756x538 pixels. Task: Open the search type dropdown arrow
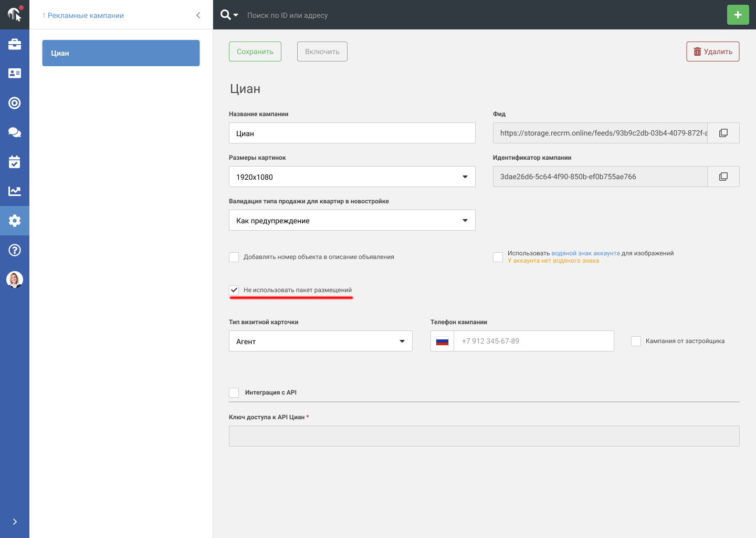236,15
